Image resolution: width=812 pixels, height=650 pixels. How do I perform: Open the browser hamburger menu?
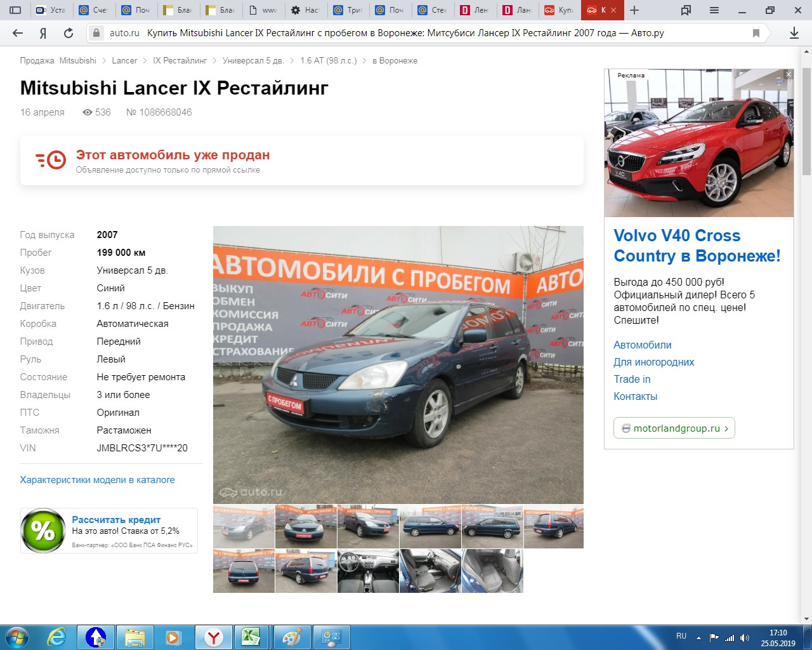(714, 10)
